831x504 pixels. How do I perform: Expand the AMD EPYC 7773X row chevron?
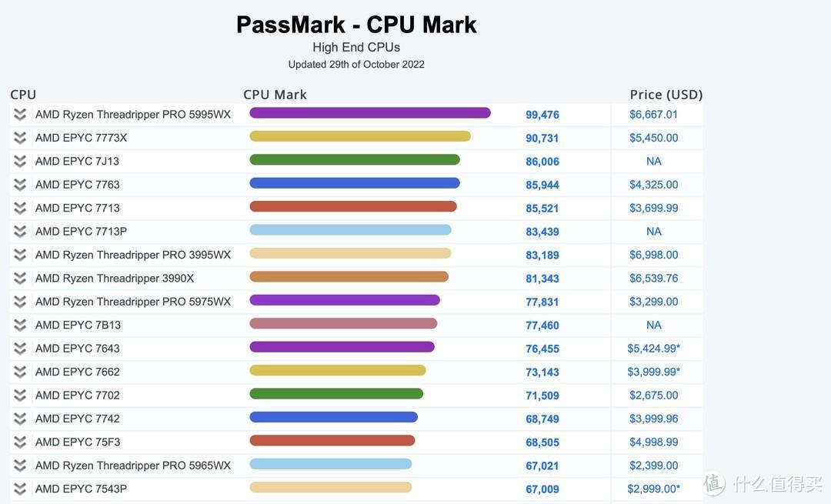coord(20,138)
